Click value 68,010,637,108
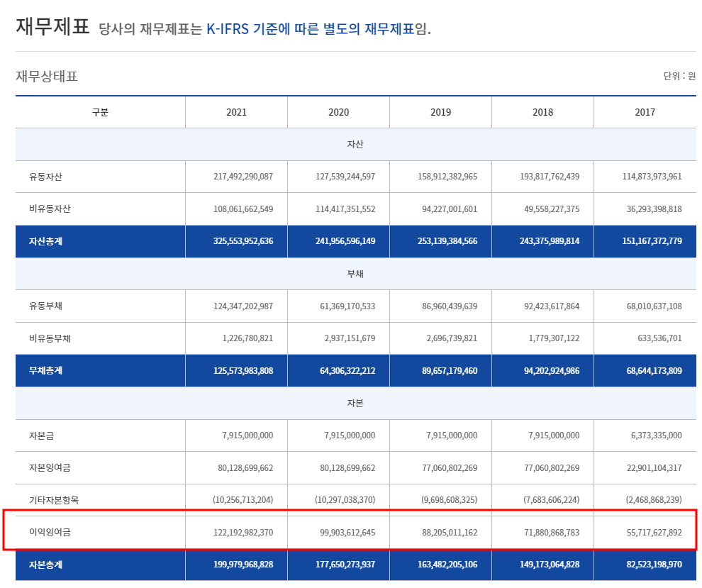This screenshot has height=588, width=702. tap(654, 306)
